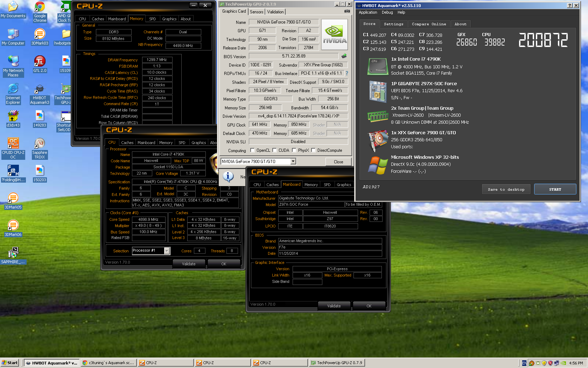Enable PhysX checkbox in GPU-Z

pyautogui.click(x=294, y=150)
